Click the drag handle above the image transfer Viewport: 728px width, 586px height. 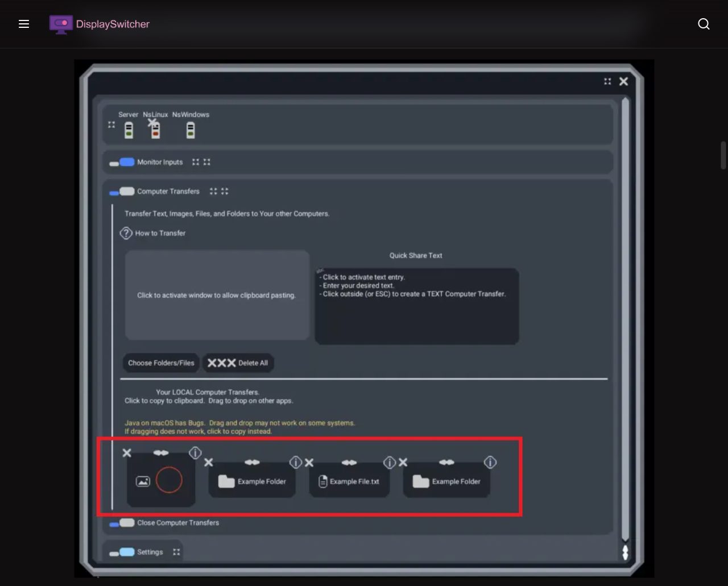pyautogui.click(x=161, y=453)
